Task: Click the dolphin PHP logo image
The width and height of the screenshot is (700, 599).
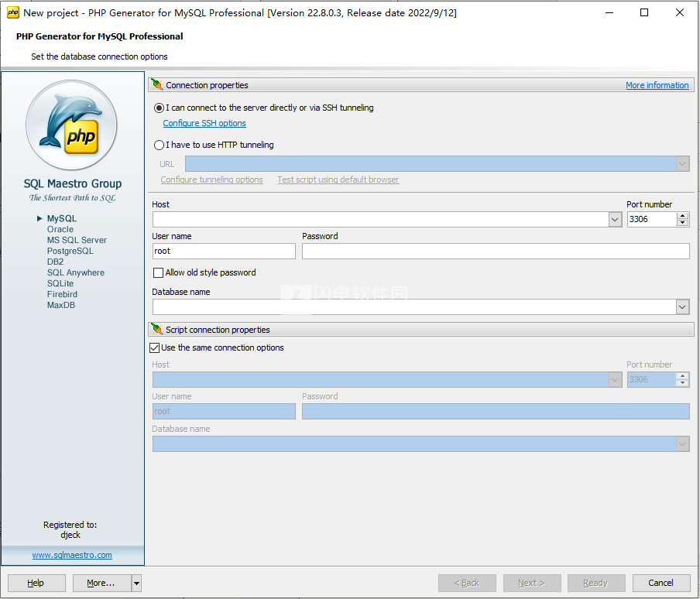Action: pos(72,125)
